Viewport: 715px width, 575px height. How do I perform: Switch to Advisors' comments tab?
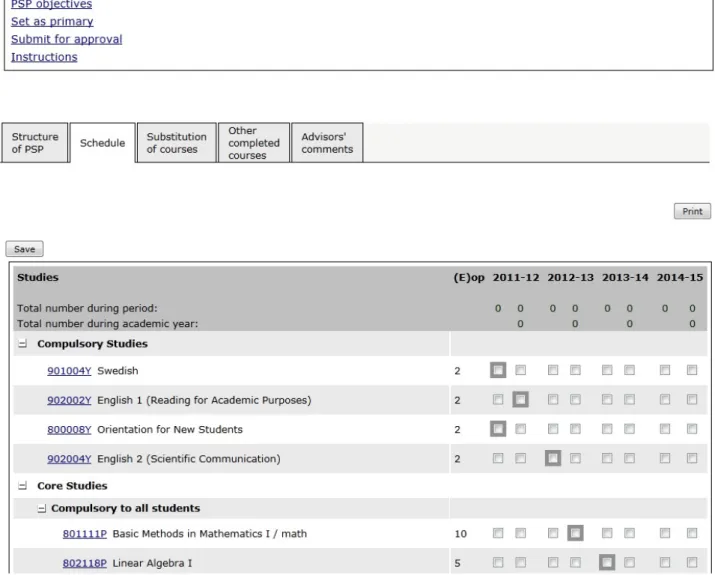point(327,143)
